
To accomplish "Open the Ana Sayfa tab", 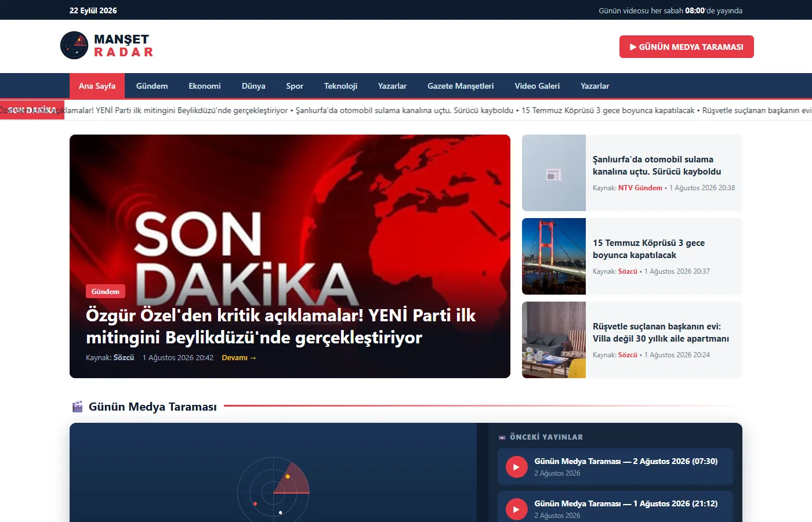I will click(97, 86).
